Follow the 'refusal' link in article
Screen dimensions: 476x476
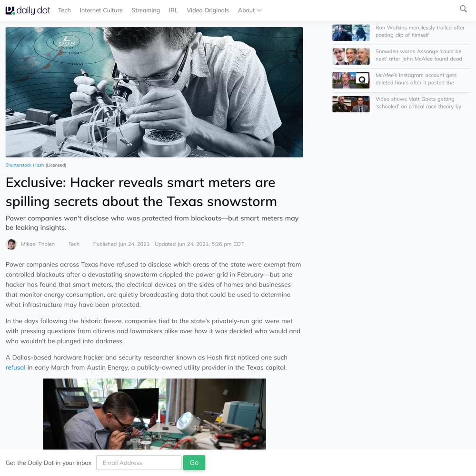tap(16, 367)
